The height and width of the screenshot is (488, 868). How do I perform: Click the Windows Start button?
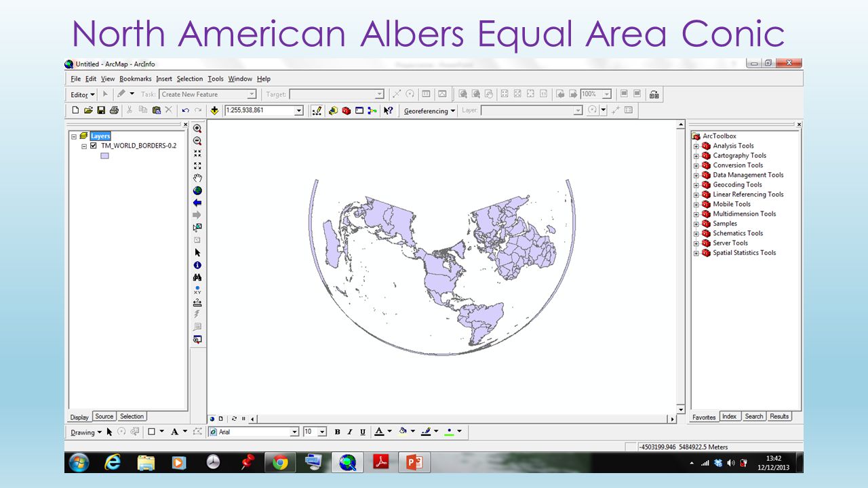pyautogui.click(x=79, y=462)
